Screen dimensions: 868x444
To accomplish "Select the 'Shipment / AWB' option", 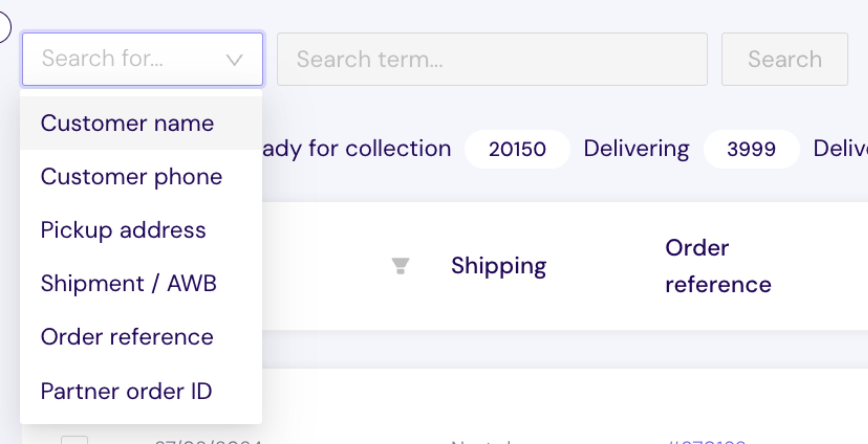I will [141, 283].
